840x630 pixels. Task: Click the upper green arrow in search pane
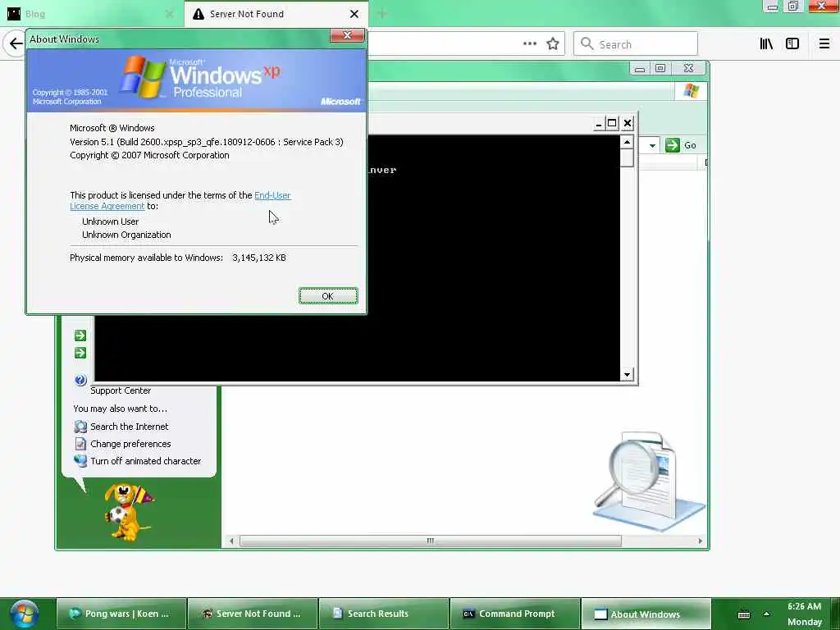pos(80,336)
